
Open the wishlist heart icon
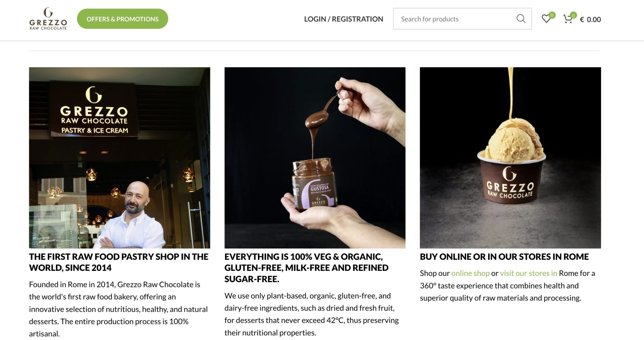pyautogui.click(x=546, y=19)
